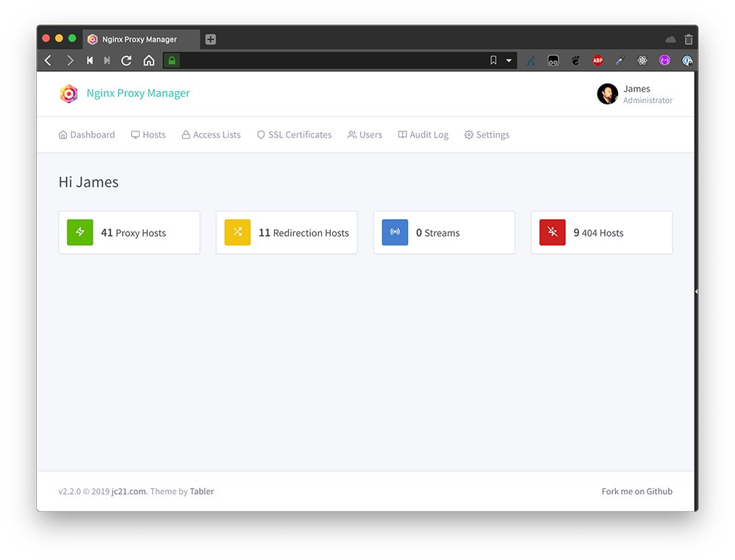
Task: Click the 1Password-style key extension icon
Action: click(687, 60)
